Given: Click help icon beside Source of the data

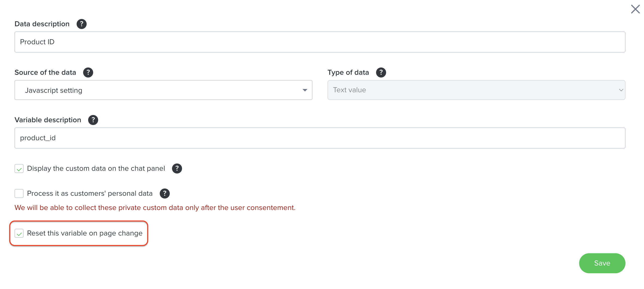Looking at the screenshot, I should (88, 72).
